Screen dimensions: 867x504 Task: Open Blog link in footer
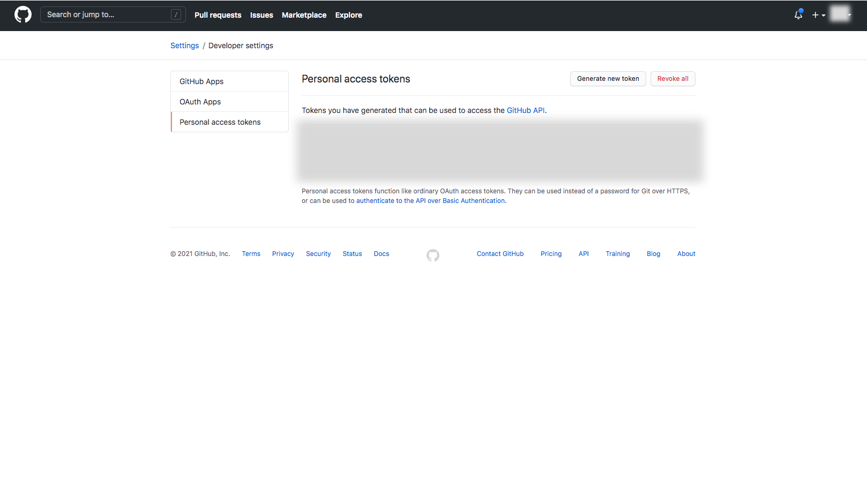653,254
